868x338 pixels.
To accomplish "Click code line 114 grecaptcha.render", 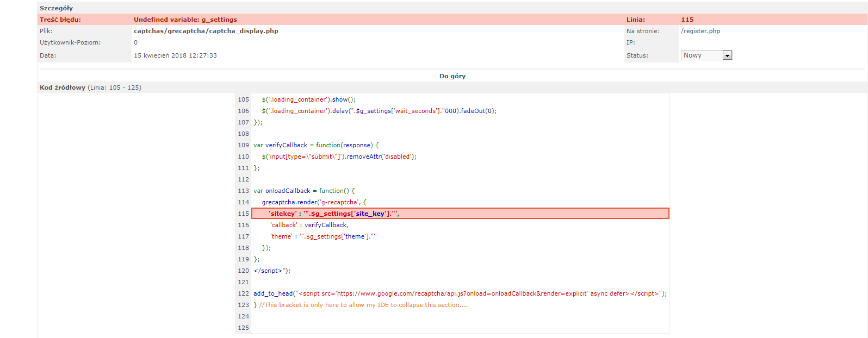I will coord(314,202).
